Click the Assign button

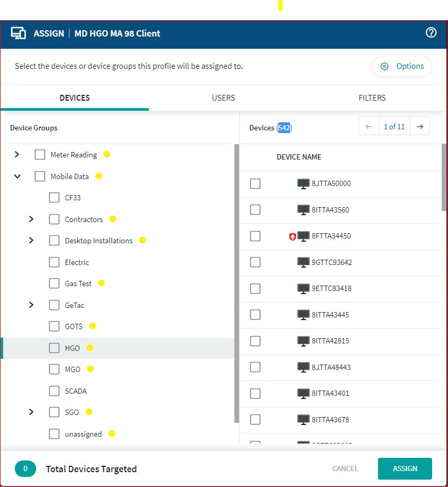click(x=405, y=468)
